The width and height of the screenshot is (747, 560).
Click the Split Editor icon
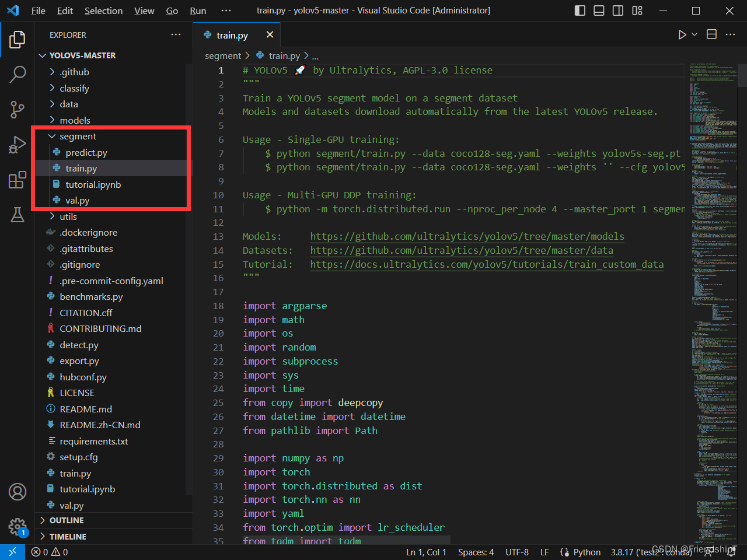(x=712, y=35)
